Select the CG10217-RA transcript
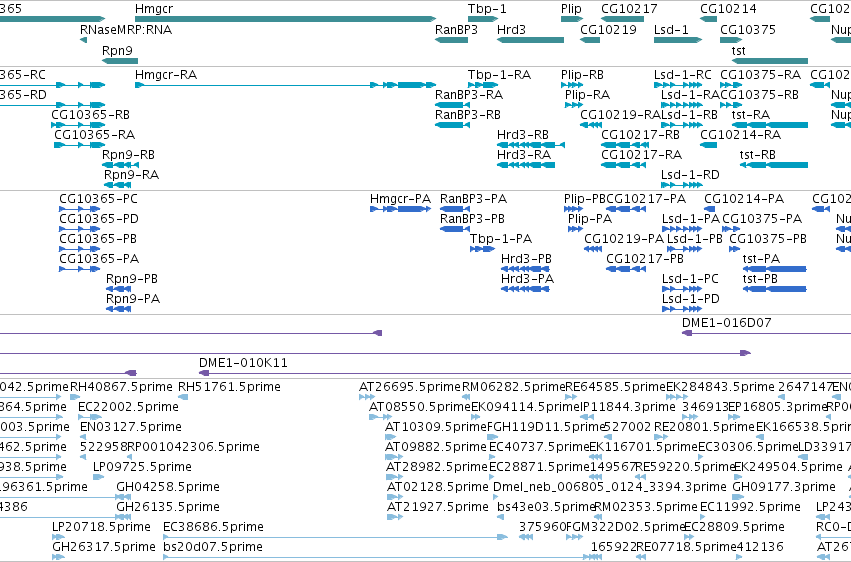851x562 pixels. point(624,165)
